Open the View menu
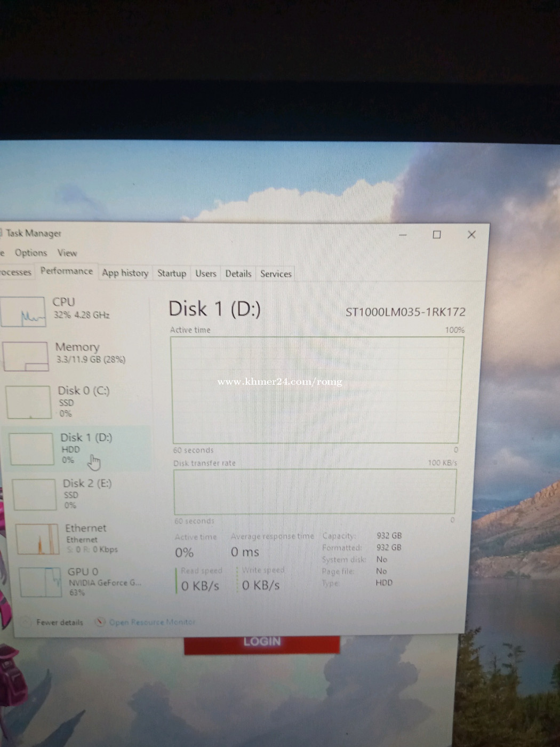This screenshot has width=560, height=747. pyautogui.click(x=67, y=253)
